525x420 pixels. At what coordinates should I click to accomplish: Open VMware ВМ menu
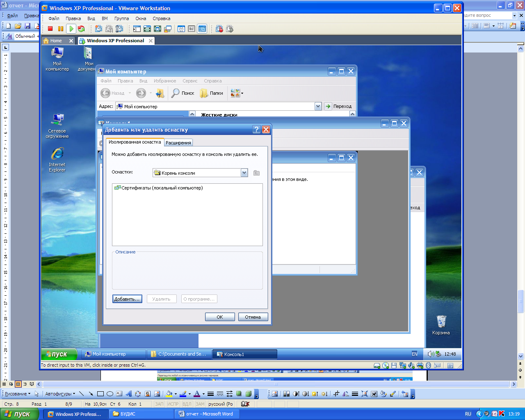point(105,18)
